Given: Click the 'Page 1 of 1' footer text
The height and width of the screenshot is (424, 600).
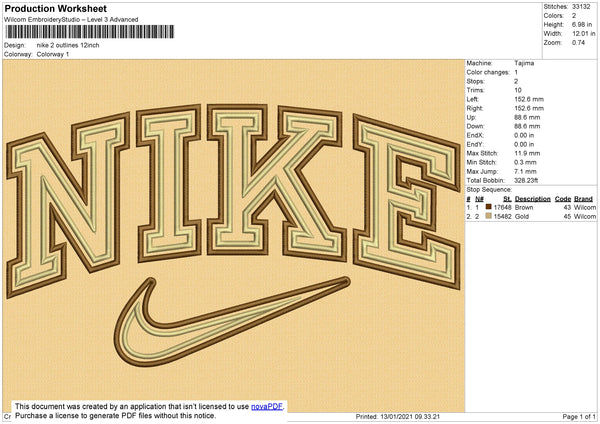Looking at the screenshot, I should coord(579,417).
